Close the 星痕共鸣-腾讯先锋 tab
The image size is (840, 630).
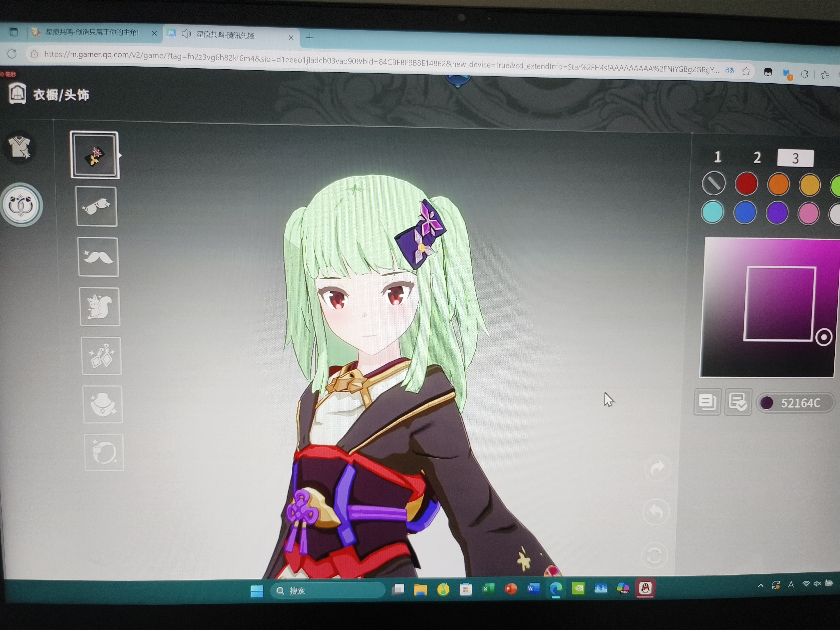click(291, 37)
